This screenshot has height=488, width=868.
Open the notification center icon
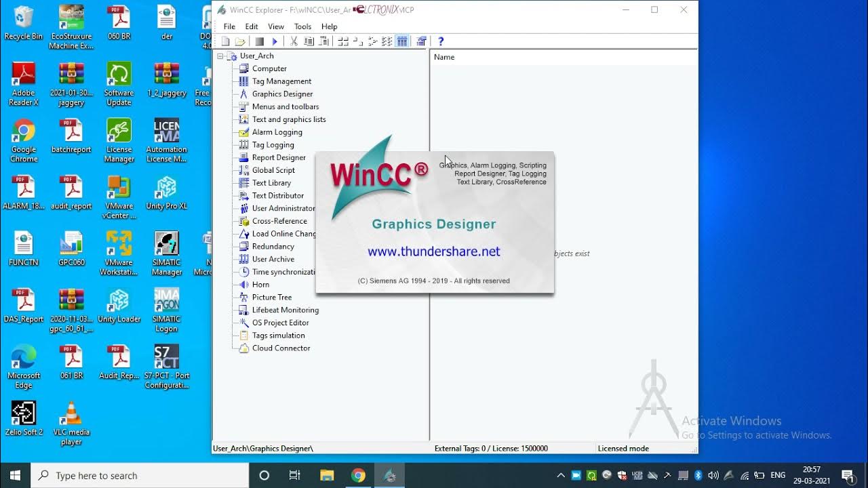pyautogui.click(x=848, y=475)
